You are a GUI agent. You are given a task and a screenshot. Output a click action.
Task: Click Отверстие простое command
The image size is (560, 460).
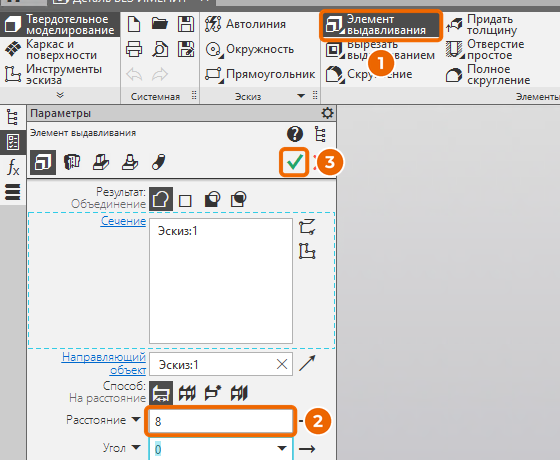pos(485,50)
